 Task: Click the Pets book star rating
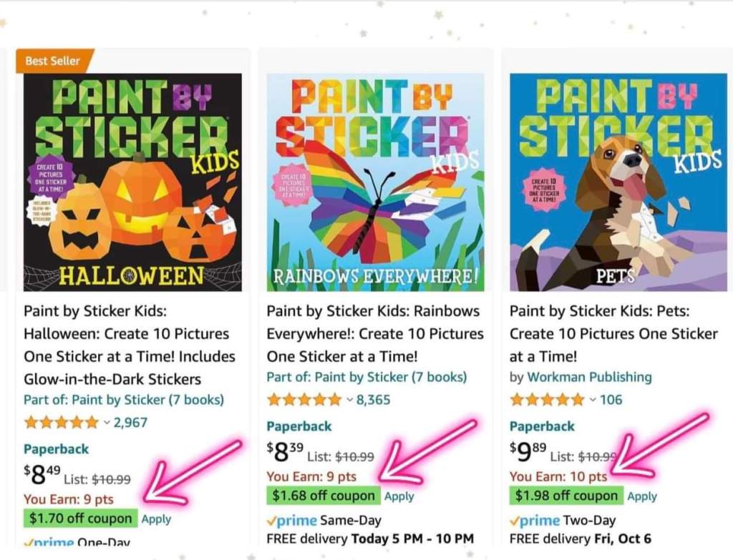[547, 400]
